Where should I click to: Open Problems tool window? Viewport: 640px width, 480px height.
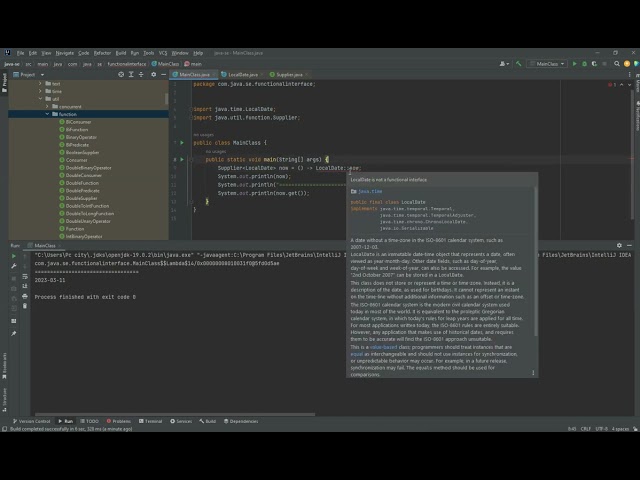pos(118,421)
